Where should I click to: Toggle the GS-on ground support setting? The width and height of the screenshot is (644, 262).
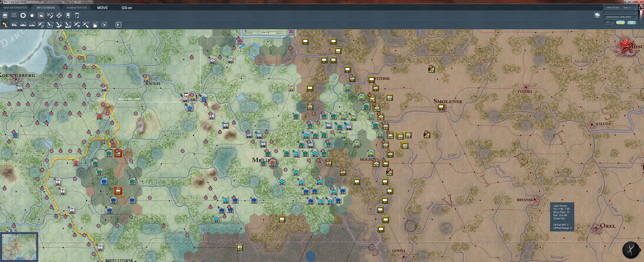[x=127, y=8]
